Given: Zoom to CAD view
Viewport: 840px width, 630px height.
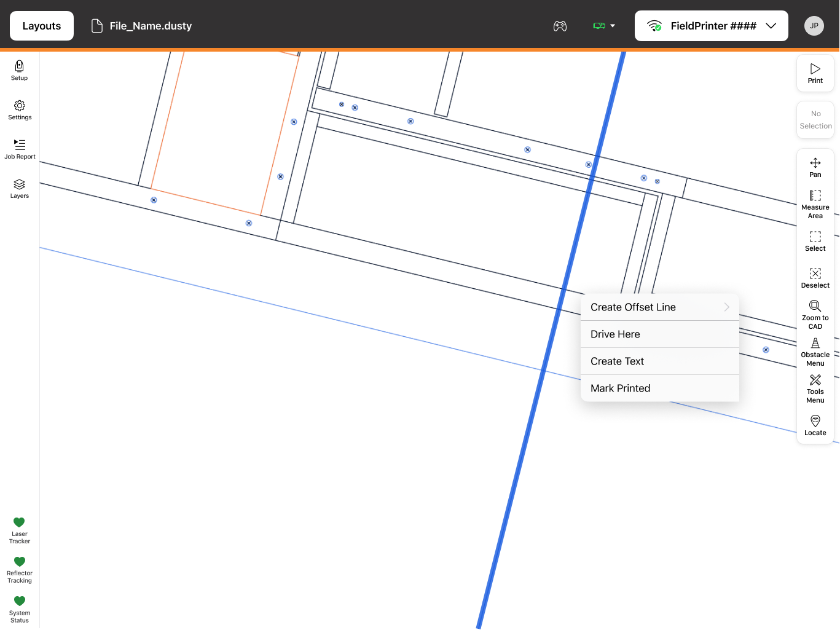Looking at the screenshot, I should pos(815,315).
